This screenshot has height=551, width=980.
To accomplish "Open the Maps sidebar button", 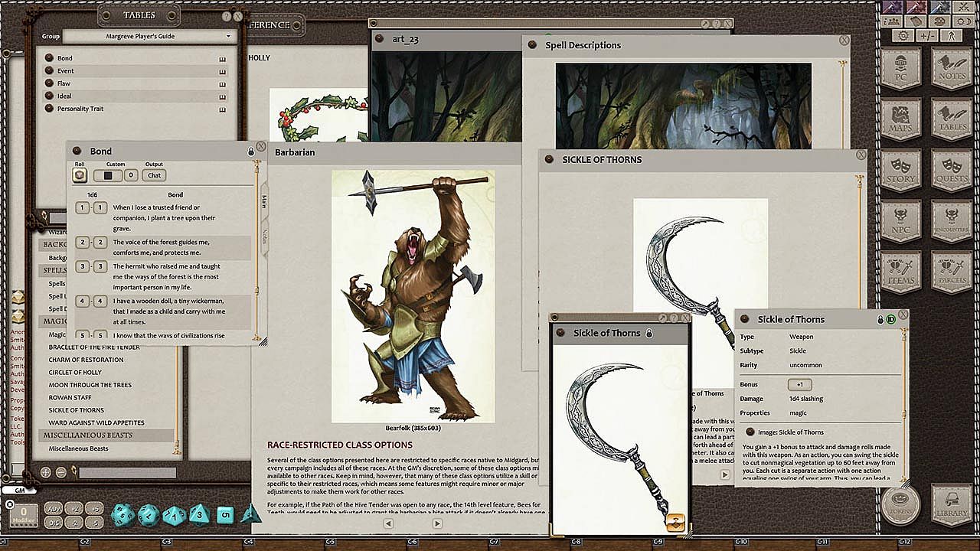I will coord(901,120).
